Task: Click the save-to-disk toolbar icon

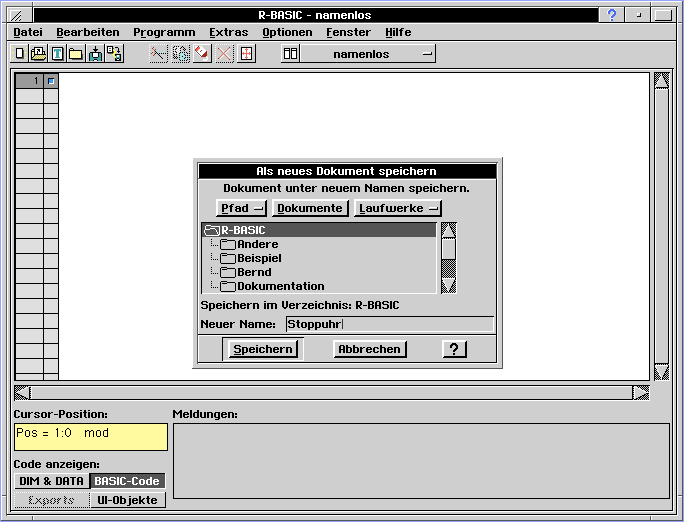Action: pos(95,54)
